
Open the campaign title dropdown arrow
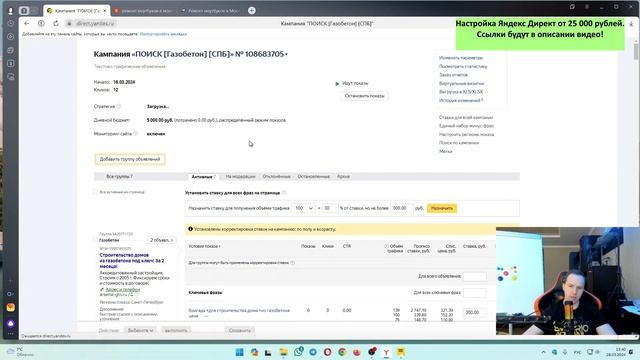click(x=287, y=54)
